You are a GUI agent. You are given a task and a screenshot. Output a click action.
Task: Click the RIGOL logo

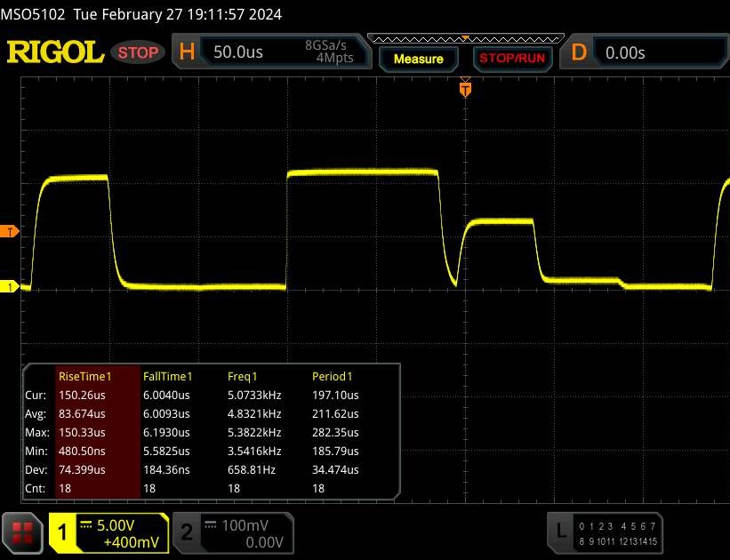(x=55, y=52)
